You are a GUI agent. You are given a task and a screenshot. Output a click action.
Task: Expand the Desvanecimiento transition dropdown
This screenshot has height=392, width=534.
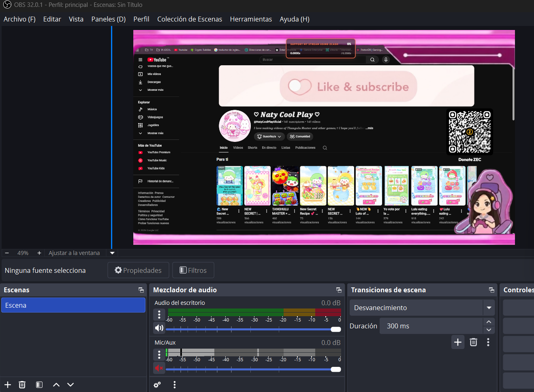(x=489, y=308)
